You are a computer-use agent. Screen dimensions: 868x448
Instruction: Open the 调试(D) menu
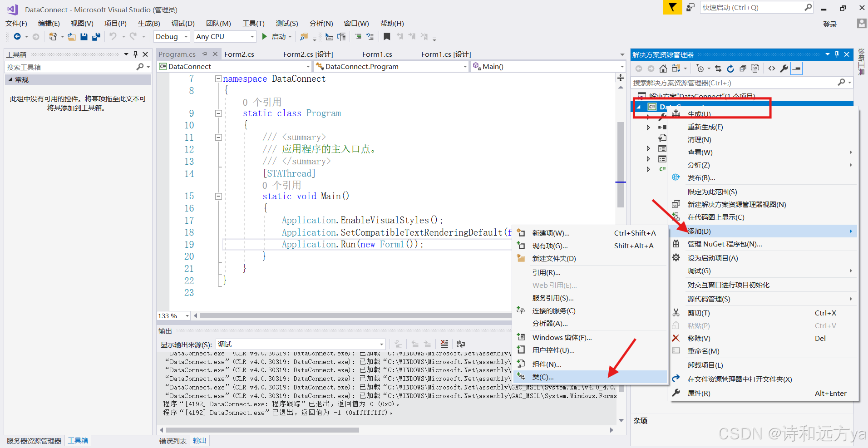coord(183,24)
